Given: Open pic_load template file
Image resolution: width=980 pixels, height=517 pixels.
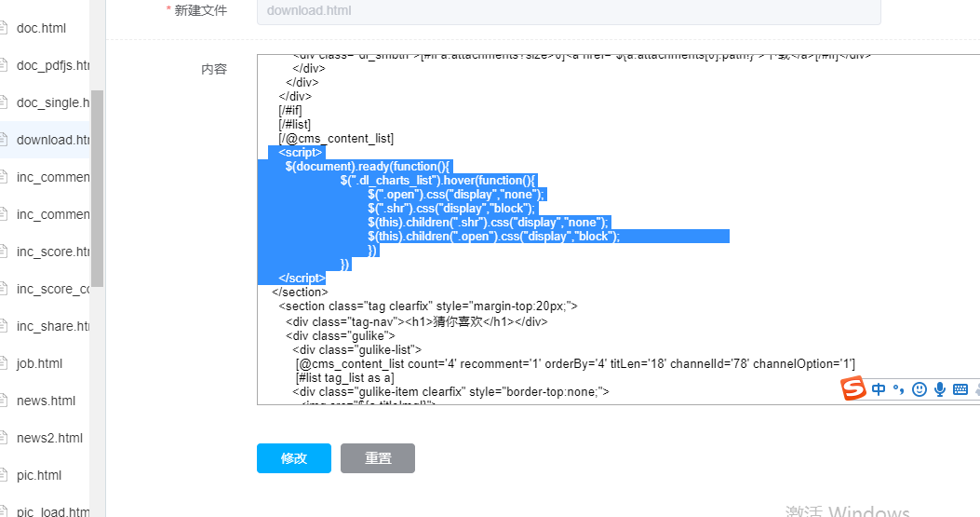Looking at the screenshot, I should pos(53,512).
